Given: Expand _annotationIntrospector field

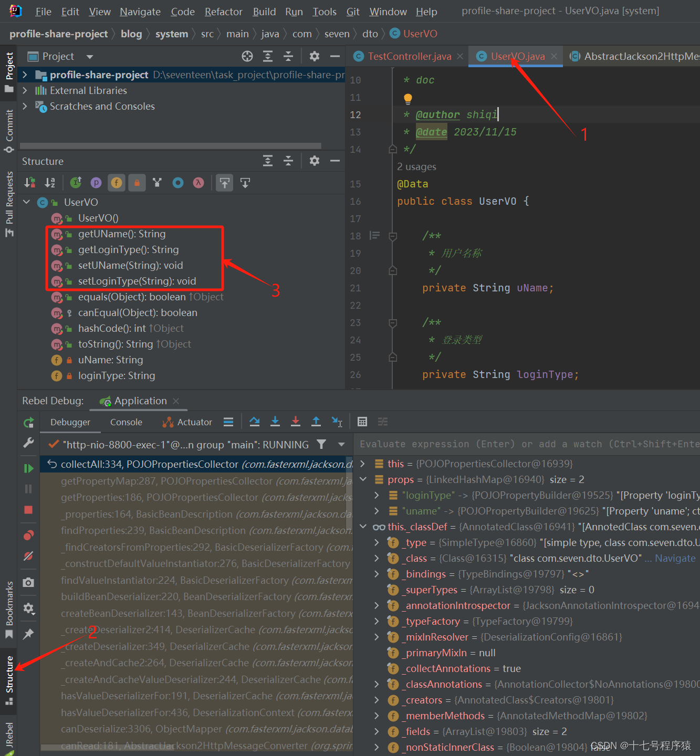Looking at the screenshot, I should pyautogui.click(x=377, y=605).
